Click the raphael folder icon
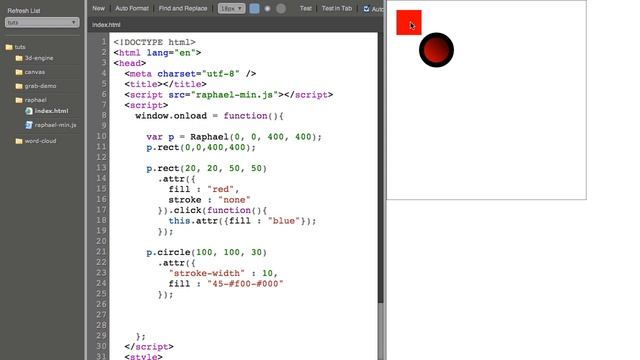 [19, 100]
